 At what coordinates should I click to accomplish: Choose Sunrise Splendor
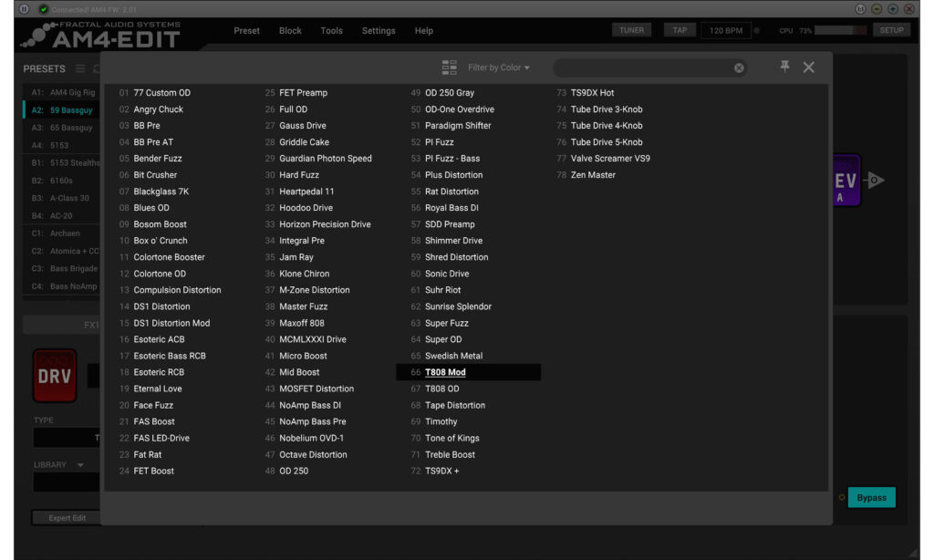point(458,306)
